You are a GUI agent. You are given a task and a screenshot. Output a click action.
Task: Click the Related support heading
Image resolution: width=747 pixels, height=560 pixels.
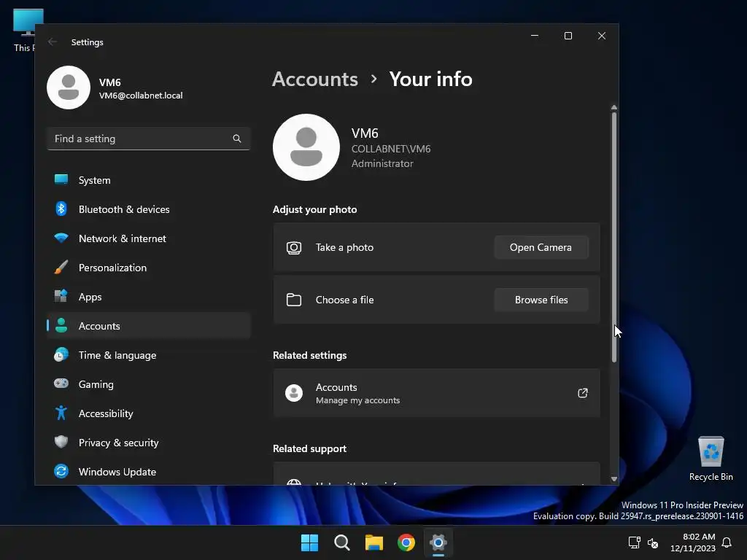click(x=309, y=448)
